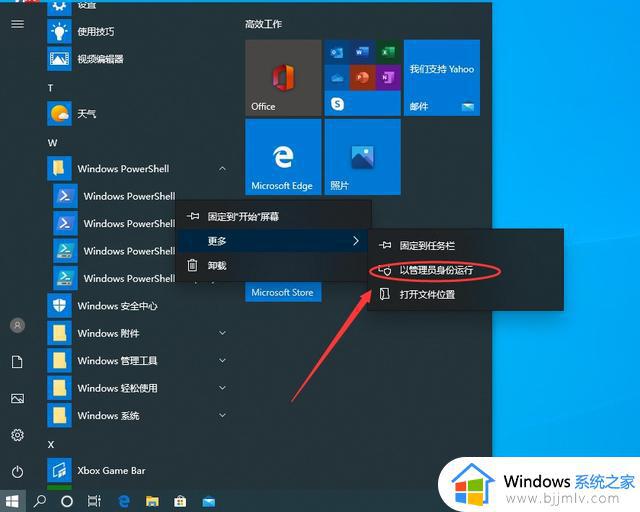Viewport: 640px width, 512px height.
Task: Open Mail from the taskbar
Action: 209,501
